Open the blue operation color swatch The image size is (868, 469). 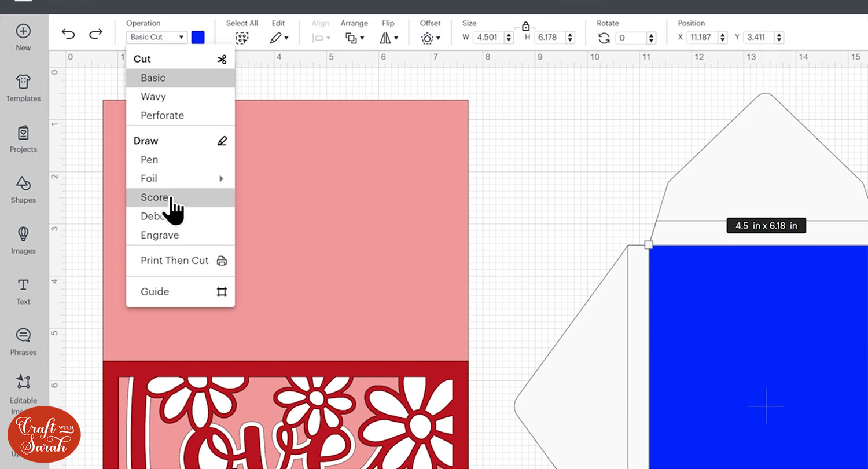point(198,37)
